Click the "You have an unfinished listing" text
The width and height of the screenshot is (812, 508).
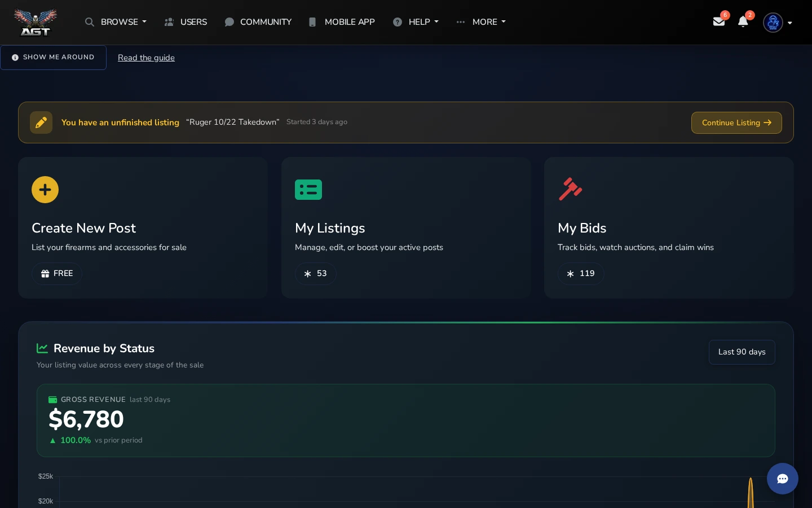click(x=120, y=122)
